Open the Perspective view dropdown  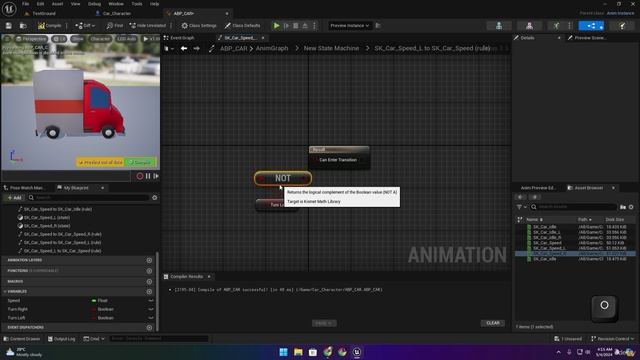point(31,39)
